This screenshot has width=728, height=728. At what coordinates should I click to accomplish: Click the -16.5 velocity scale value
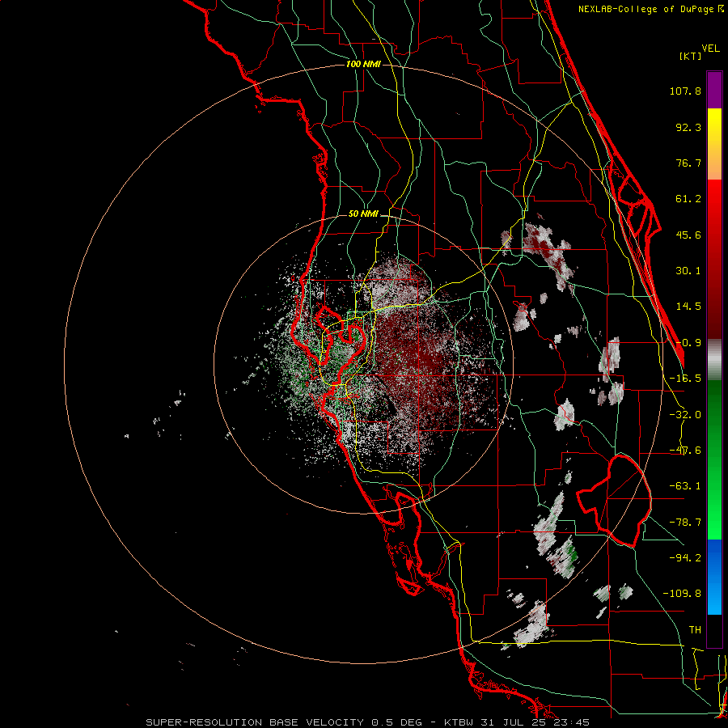pyautogui.click(x=685, y=379)
